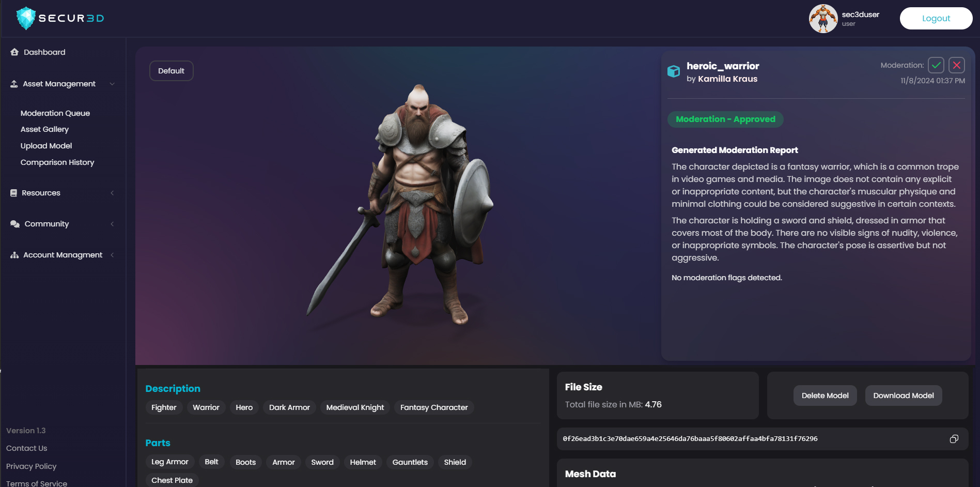Open the Community menu item
Image resolution: width=980 pixels, height=487 pixels.
coord(46,224)
